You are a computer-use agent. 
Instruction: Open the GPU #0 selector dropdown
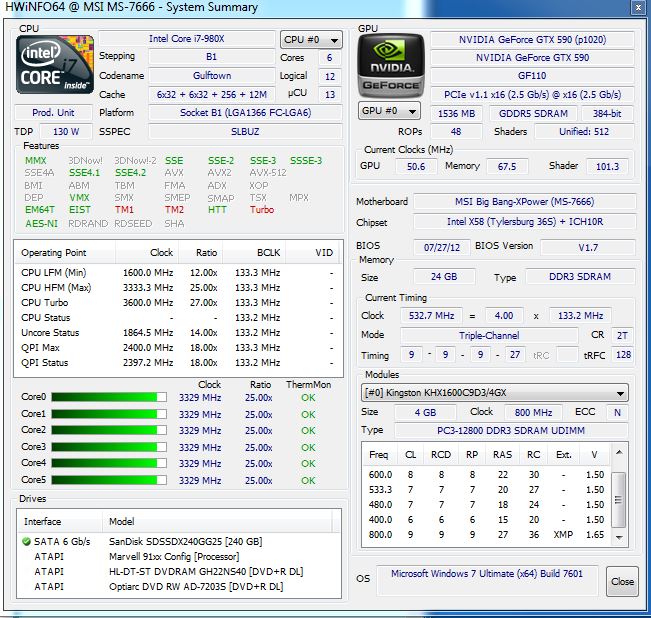pyautogui.click(x=389, y=111)
